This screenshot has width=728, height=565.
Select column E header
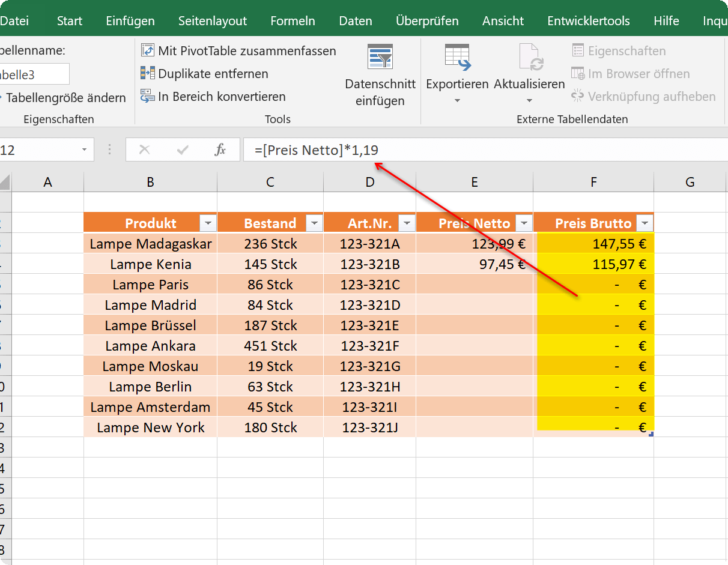click(x=474, y=182)
